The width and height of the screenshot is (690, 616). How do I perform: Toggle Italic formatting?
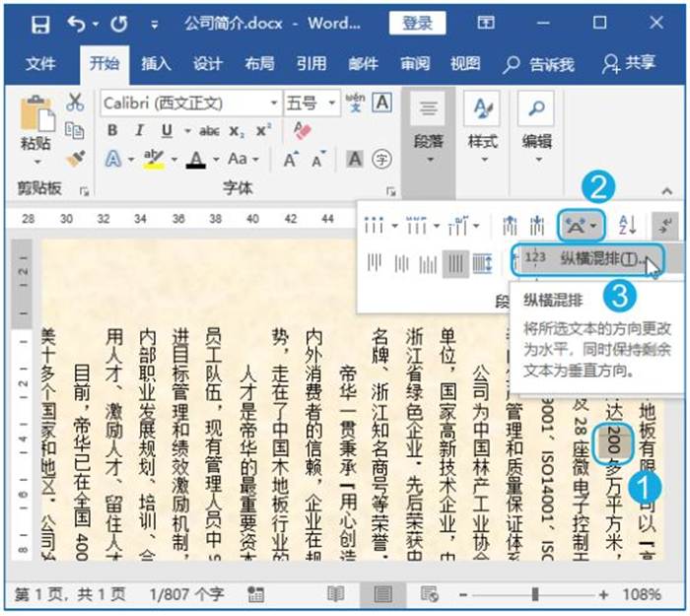(x=139, y=131)
